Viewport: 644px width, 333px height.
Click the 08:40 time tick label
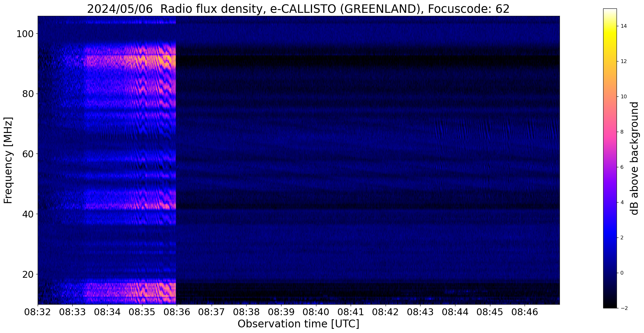click(x=316, y=312)
